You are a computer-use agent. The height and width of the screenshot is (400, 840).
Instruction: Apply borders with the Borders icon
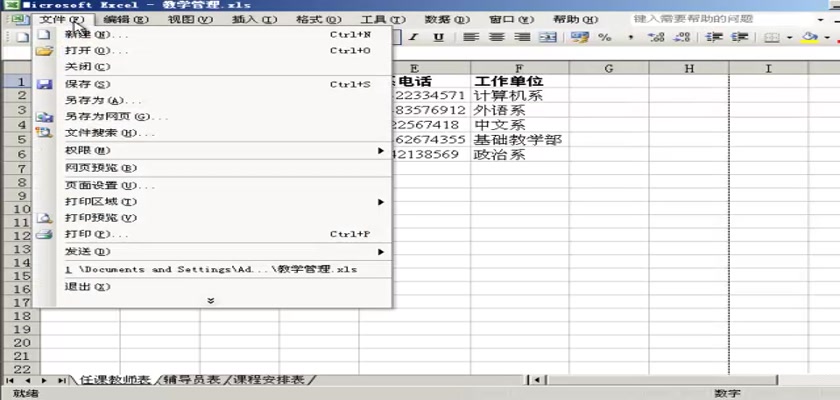coord(771,37)
